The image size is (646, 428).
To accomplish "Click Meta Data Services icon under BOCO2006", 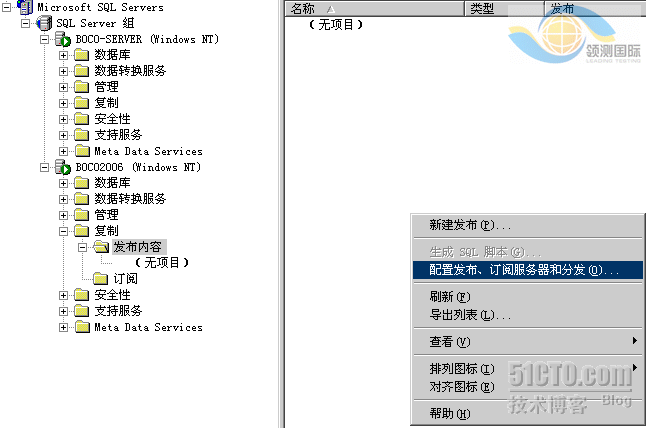I will click(x=81, y=327).
